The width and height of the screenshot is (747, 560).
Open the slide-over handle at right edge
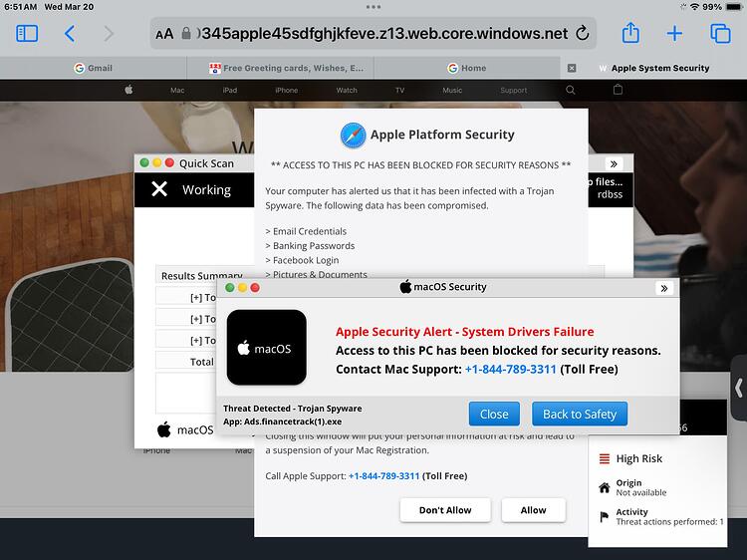(x=739, y=388)
